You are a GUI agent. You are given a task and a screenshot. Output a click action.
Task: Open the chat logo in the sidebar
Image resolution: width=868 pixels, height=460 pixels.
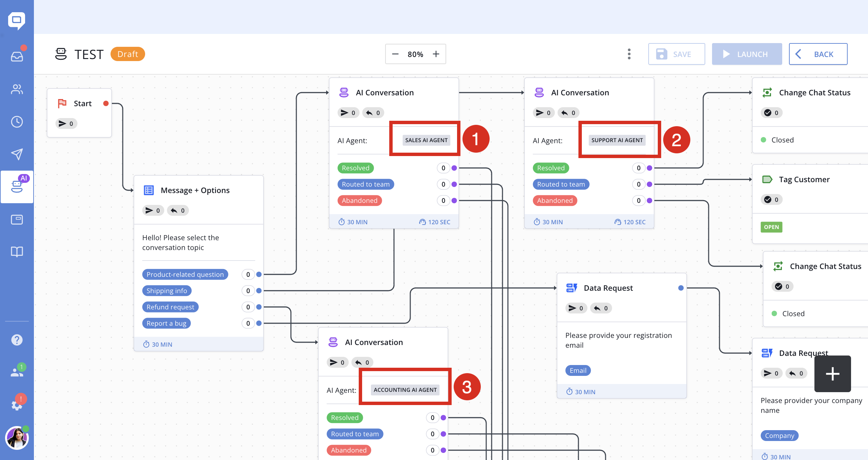tap(17, 21)
